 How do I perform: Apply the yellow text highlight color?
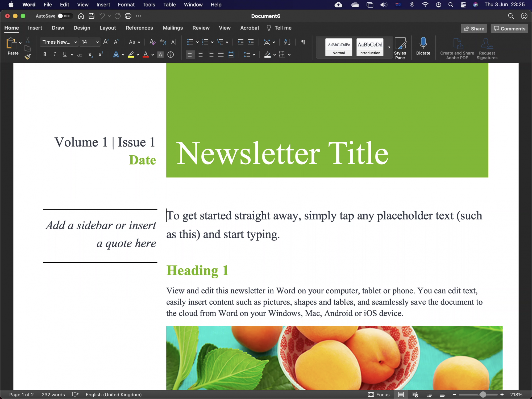131,55
